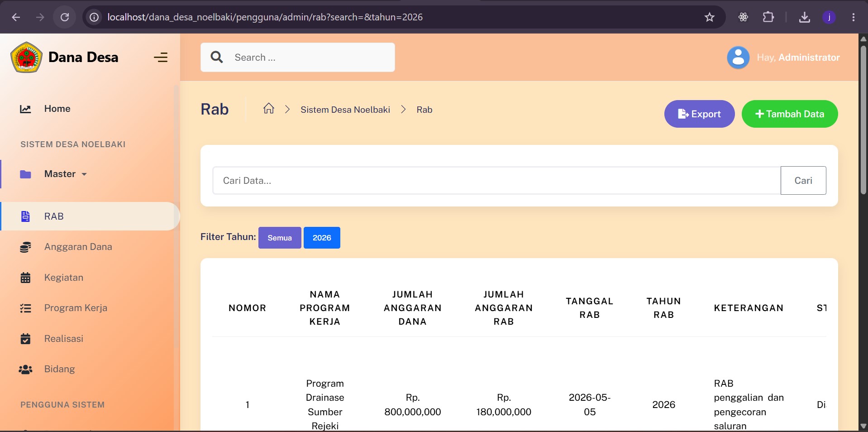Click the browser forward arrow
Viewport: 868px width, 432px height.
click(40, 17)
